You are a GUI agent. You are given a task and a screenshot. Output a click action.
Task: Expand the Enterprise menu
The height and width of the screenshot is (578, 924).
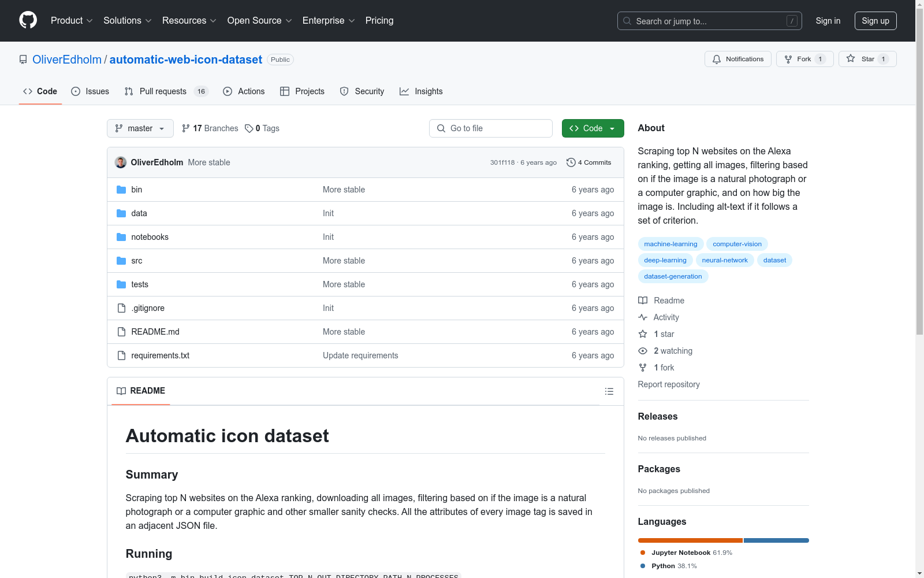pyautogui.click(x=329, y=21)
